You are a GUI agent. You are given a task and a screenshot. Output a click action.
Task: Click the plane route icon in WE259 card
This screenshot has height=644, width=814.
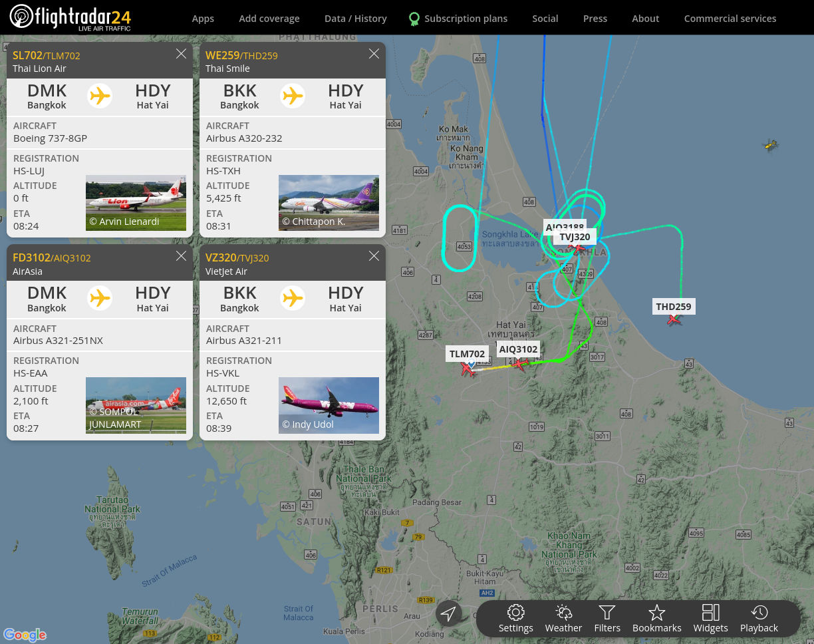293,96
